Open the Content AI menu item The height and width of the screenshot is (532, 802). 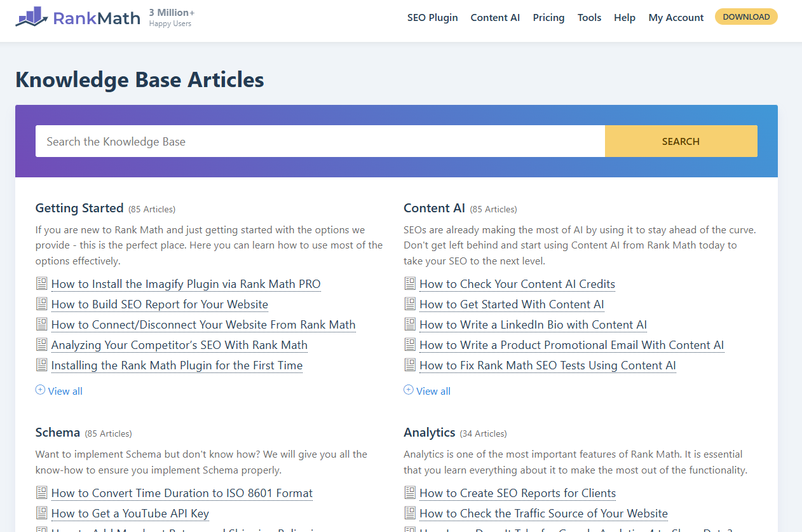495,18
